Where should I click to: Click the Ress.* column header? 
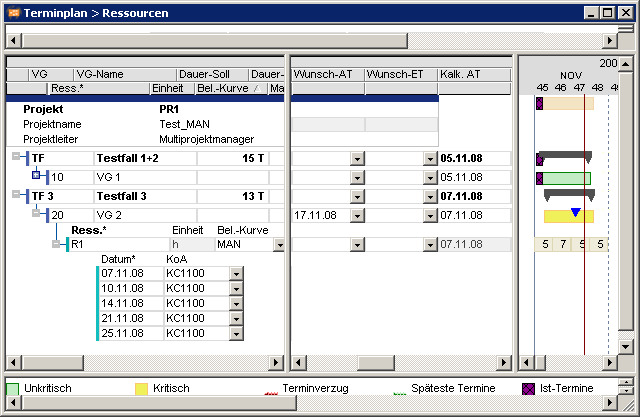pos(98,89)
